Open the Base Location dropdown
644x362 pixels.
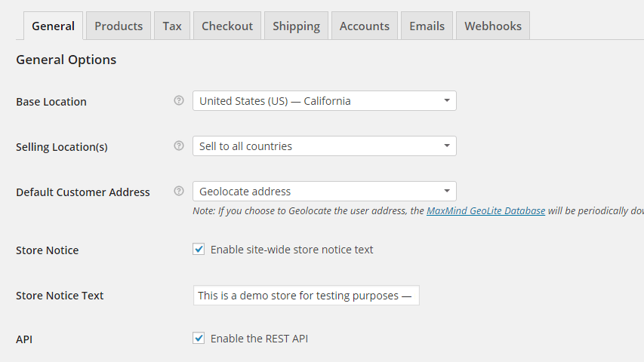(324, 101)
